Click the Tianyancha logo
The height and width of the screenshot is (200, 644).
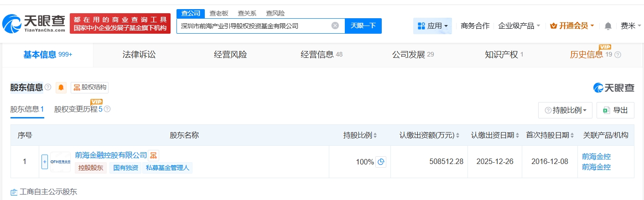[34, 23]
